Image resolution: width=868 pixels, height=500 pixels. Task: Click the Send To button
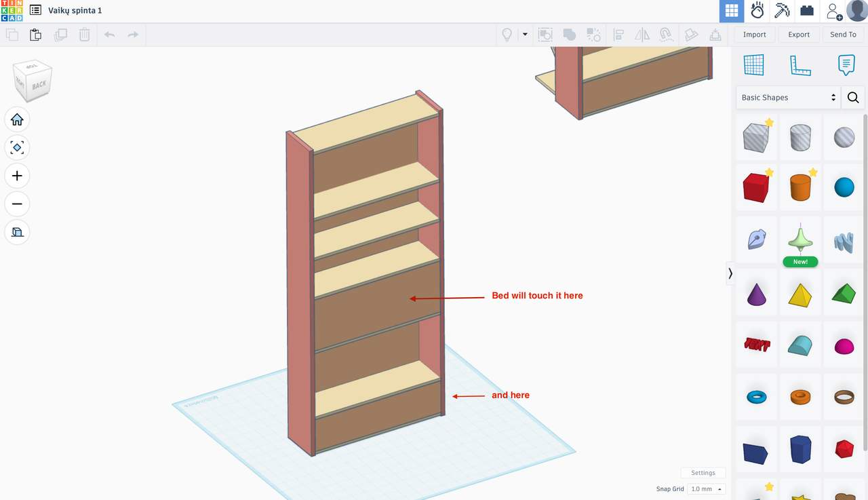point(843,35)
